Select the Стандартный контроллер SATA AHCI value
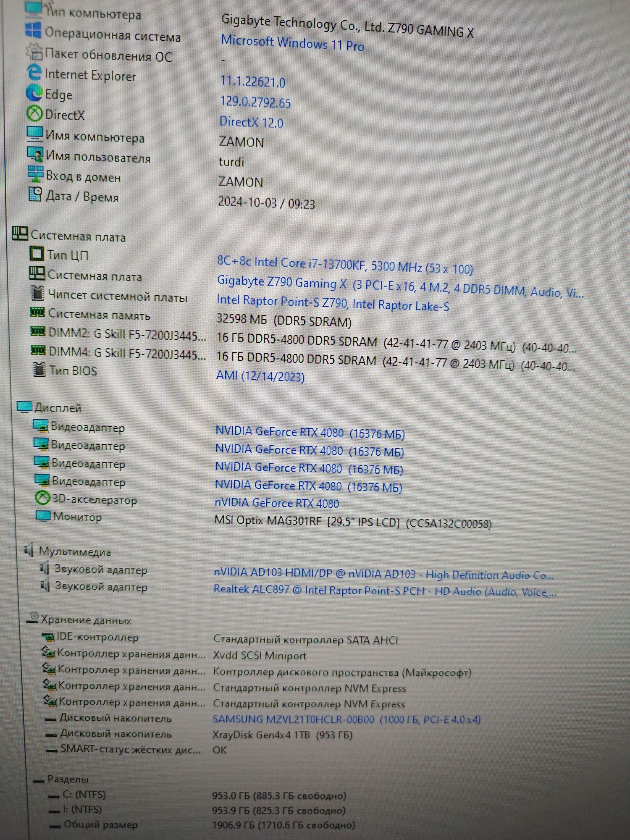 coord(305,640)
